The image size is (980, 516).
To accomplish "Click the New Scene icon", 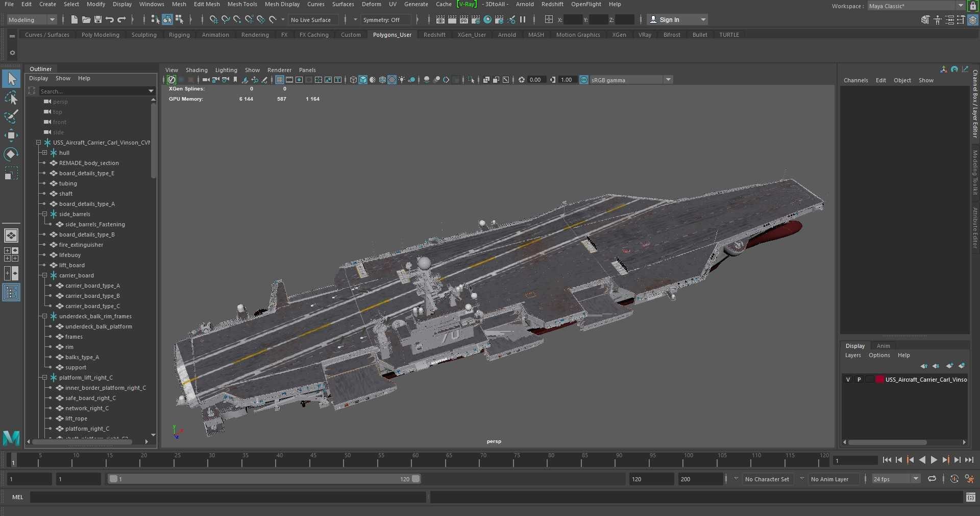I will tap(75, 19).
